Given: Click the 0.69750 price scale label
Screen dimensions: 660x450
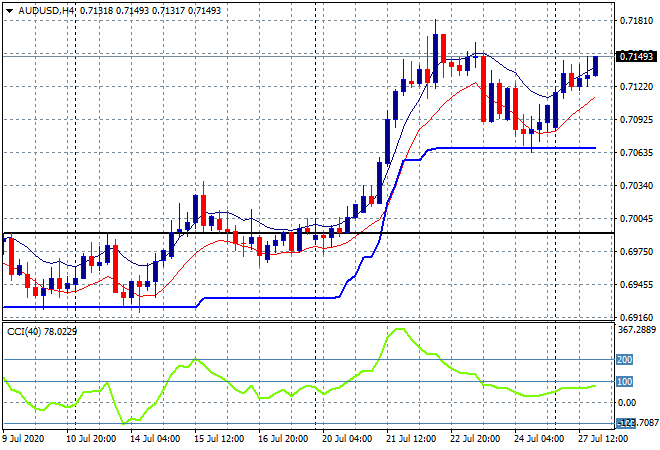Looking at the screenshot, I should [x=636, y=251].
